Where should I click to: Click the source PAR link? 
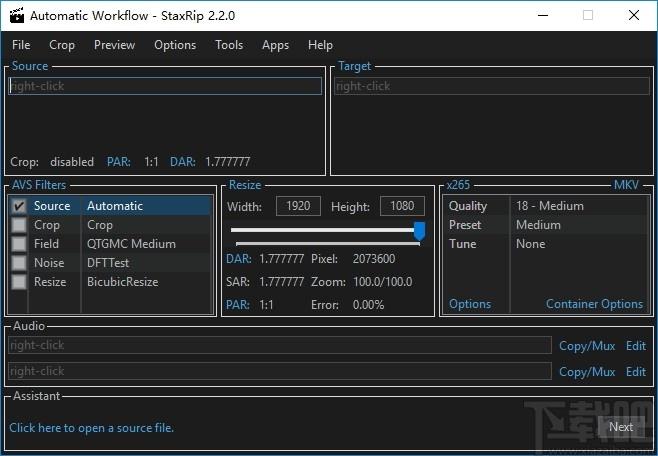pos(119,162)
